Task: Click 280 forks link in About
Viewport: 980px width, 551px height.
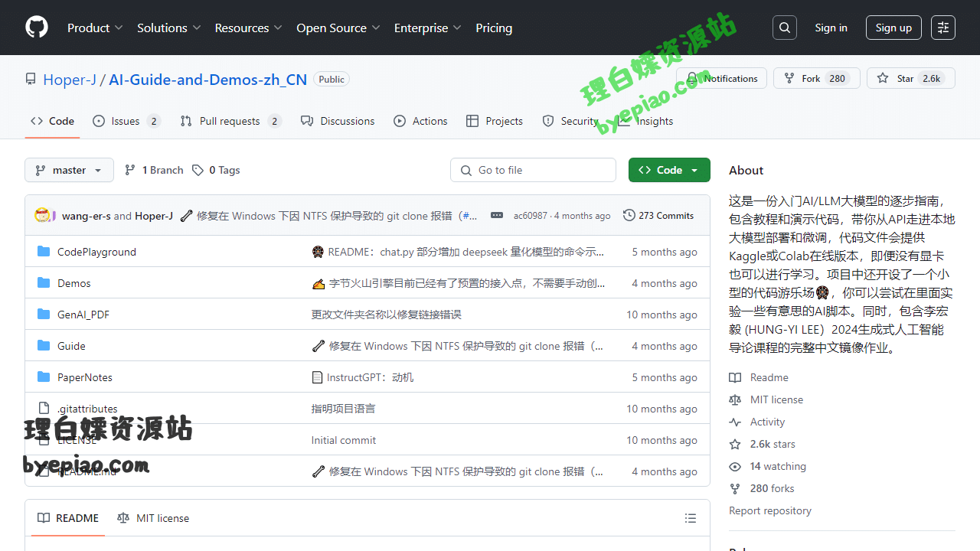Action: pos(772,488)
